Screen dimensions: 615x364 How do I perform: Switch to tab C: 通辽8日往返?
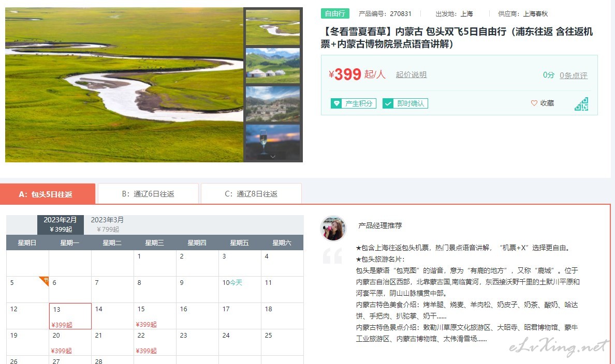pos(251,194)
